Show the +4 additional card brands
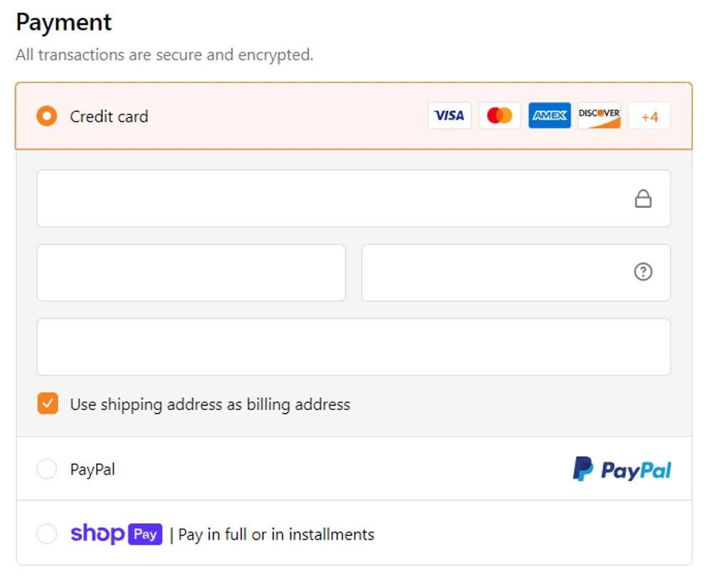This screenshot has width=712, height=588. pyautogui.click(x=649, y=116)
